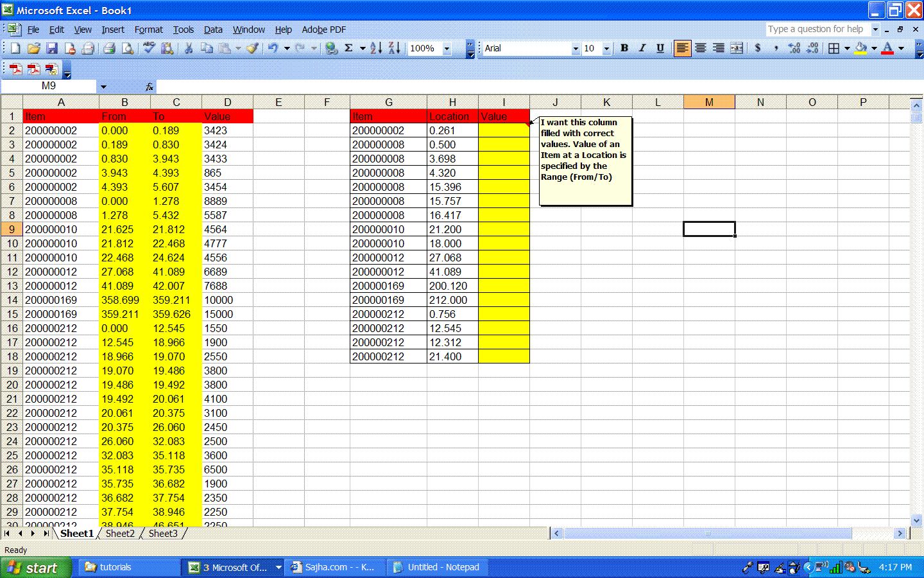Toggle italic formatting
Screen dimensions: 924x578
tap(642, 48)
